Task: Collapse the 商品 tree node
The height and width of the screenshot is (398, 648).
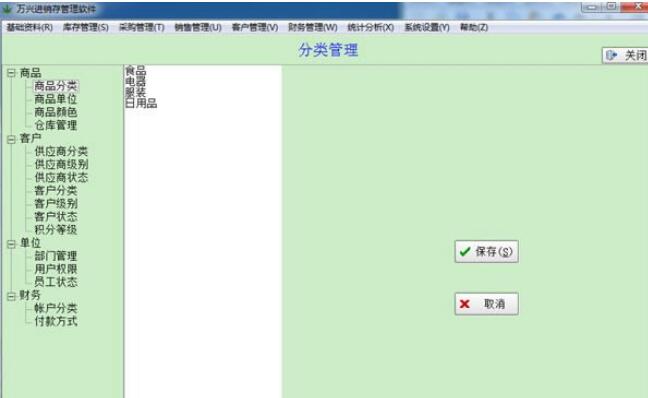Action: 11,73
